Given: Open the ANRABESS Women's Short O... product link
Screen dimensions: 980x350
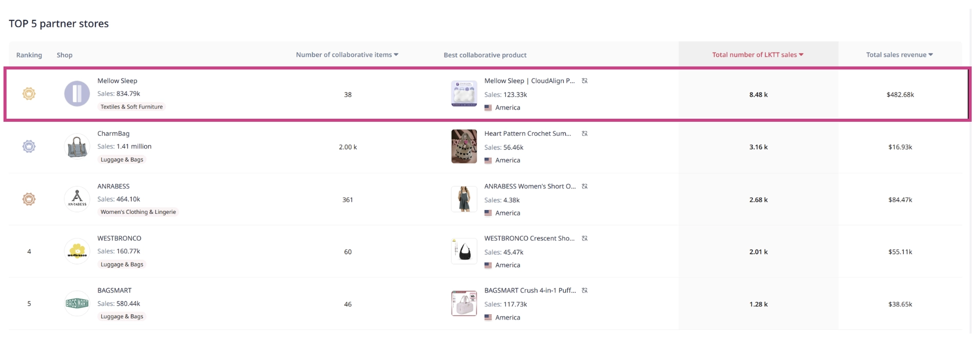Looking at the screenshot, I should coord(530,186).
